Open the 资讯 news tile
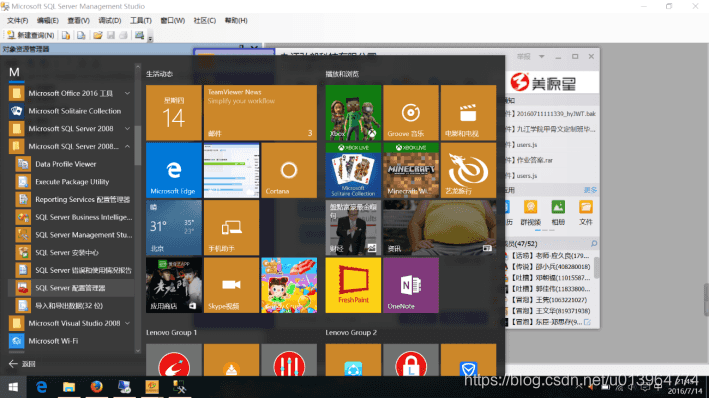The image size is (709, 399). click(x=440, y=228)
